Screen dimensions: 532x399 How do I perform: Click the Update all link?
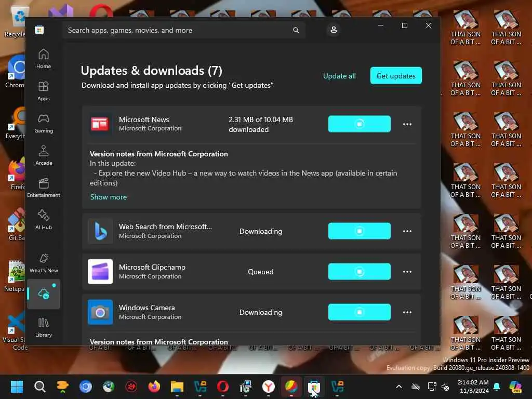tap(339, 76)
